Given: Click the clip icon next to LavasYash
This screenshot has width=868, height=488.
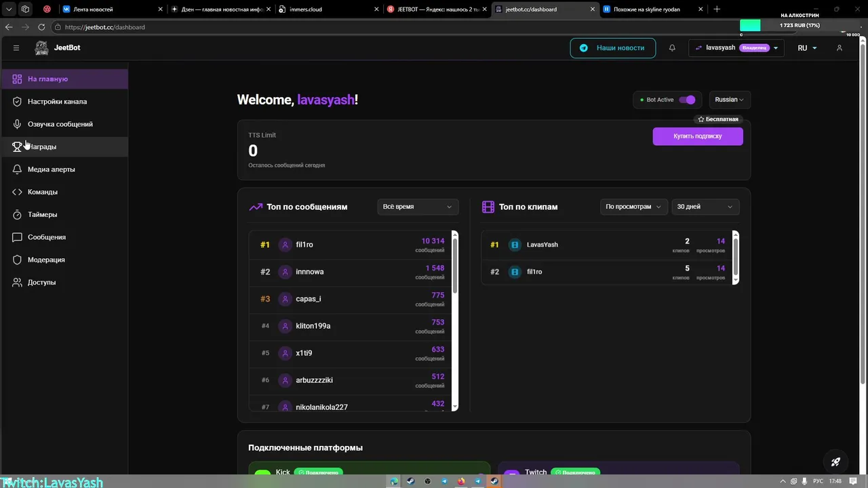Looking at the screenshot, I should (x=515, y=245).
